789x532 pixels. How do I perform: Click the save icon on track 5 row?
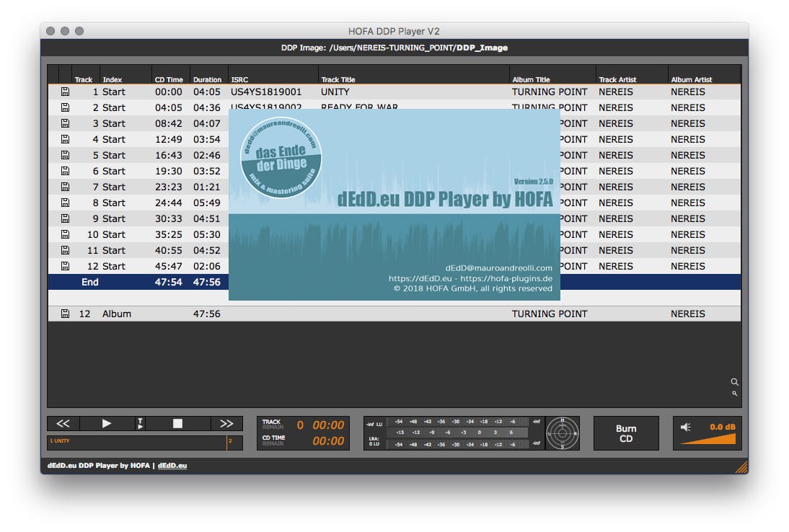[65, 155]
